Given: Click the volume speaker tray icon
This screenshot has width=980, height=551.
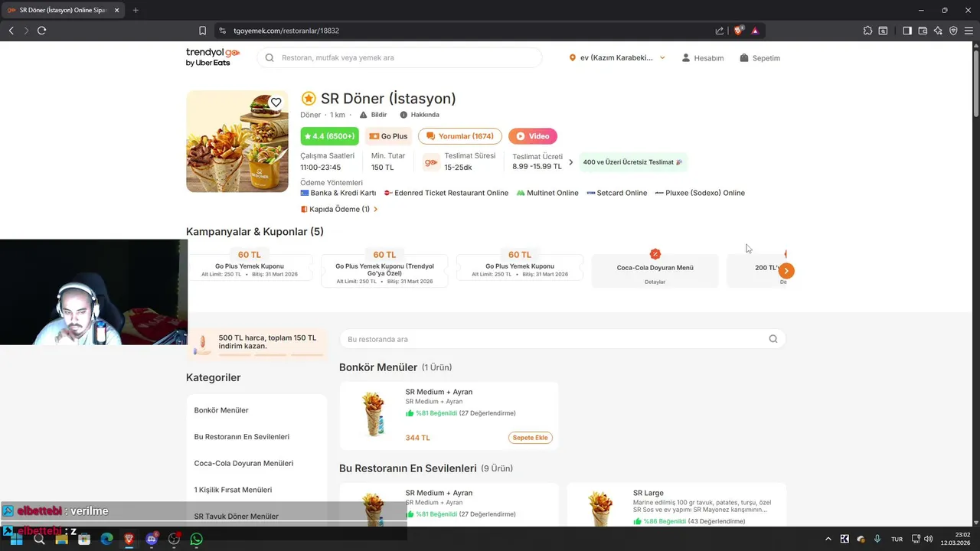Looking at the screenshot, I should (x=928, y=539).
